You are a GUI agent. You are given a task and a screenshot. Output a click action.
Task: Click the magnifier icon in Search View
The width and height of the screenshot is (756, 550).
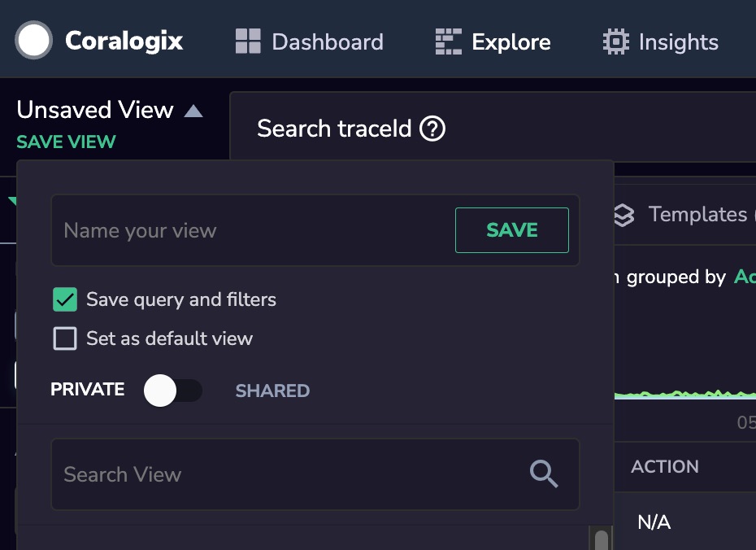tap(544, 474)
